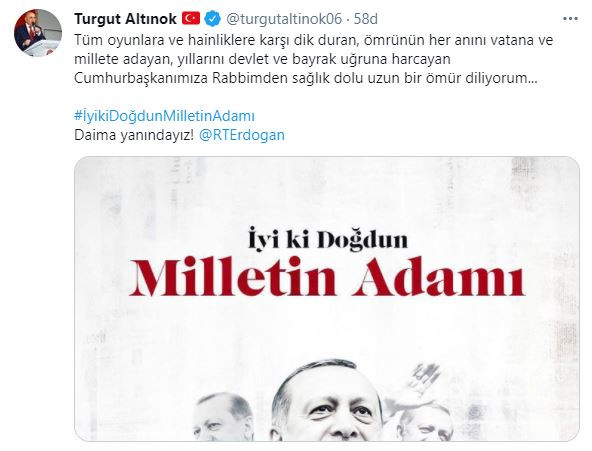
Task: Click the red "Milletin Adamı" headline in the image
Action: (x=327, y=277)
